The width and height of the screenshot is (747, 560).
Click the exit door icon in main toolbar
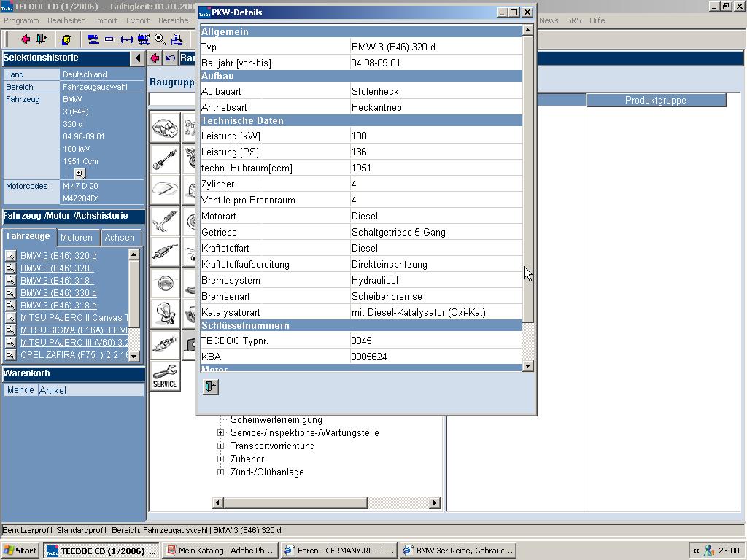42,39
